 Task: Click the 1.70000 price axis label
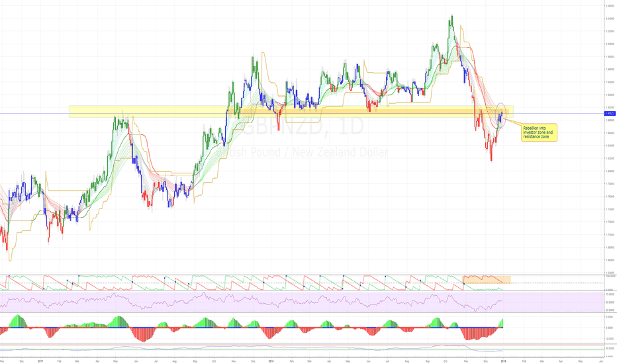(x=610, y=234)
